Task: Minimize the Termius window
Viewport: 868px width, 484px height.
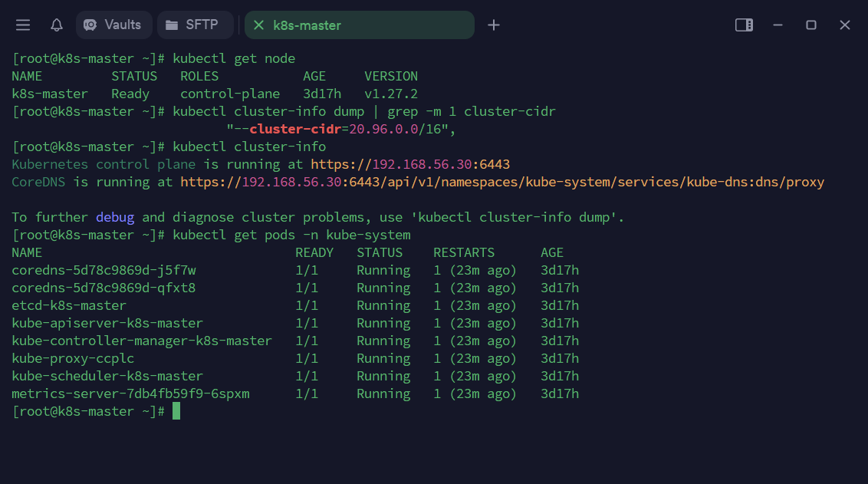Action: pyautogui.click(x=778, y=25)
